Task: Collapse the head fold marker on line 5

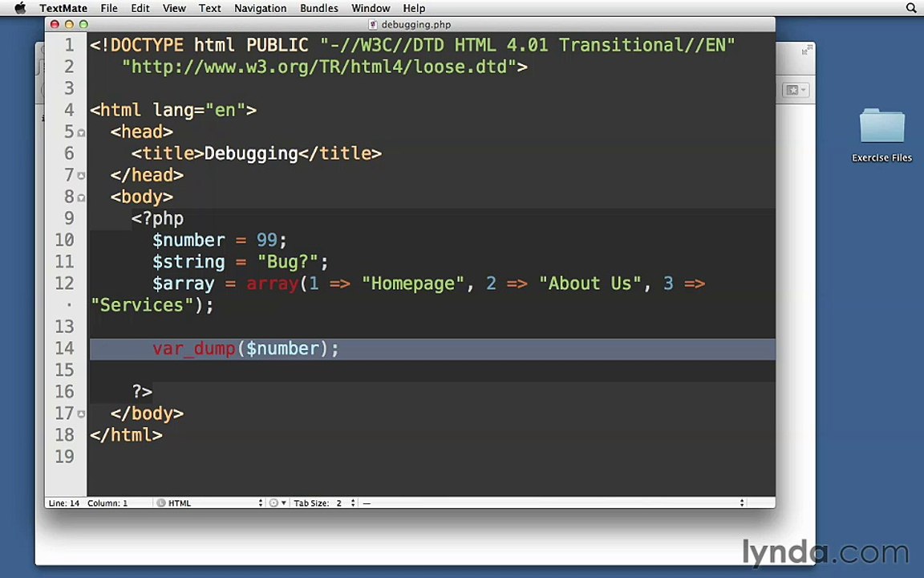Action: pyautogui.click(x=81, y=132)
